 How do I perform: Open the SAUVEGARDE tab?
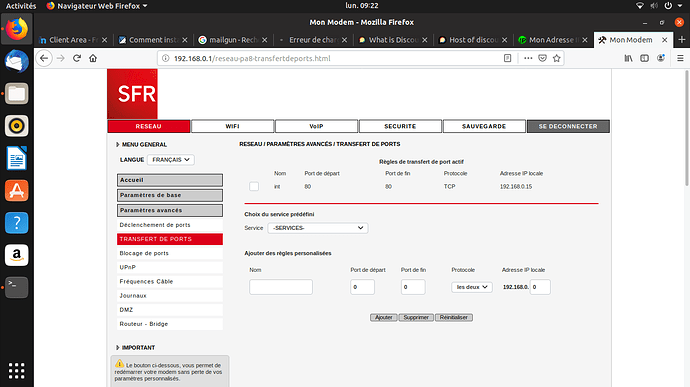point(484,126)
